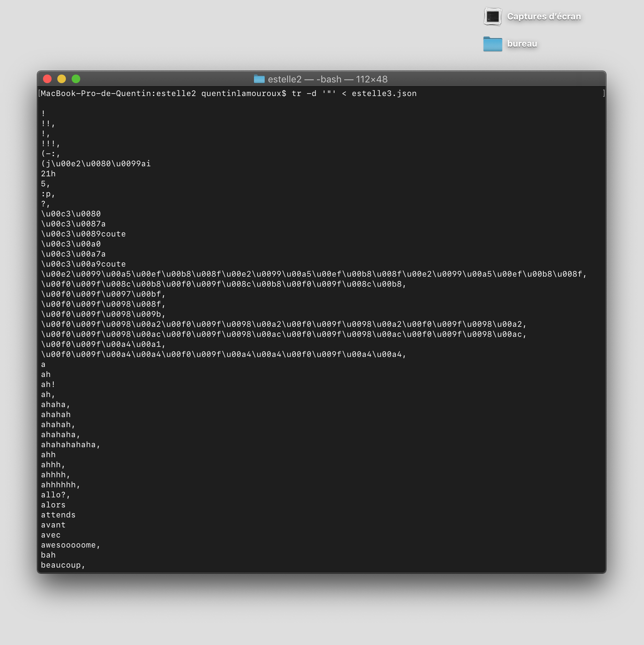Viewport: 644px width, 645px height.
Task: Click 'estelle3.json' in the command line
Action: (384, 94)
